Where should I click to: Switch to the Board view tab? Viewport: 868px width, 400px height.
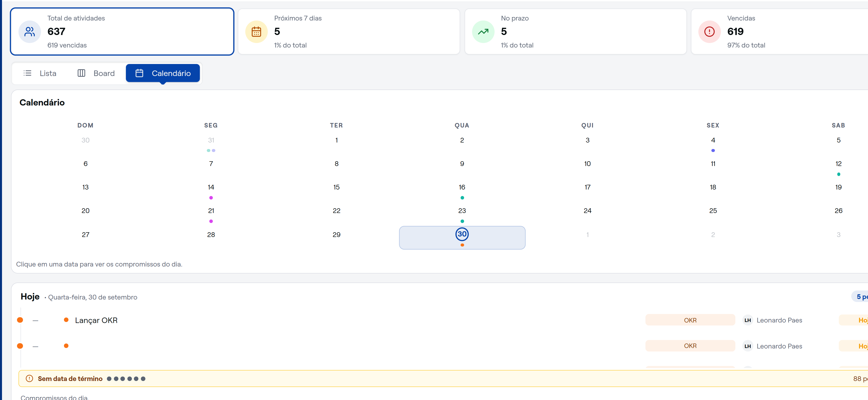(x=96, y=73)
